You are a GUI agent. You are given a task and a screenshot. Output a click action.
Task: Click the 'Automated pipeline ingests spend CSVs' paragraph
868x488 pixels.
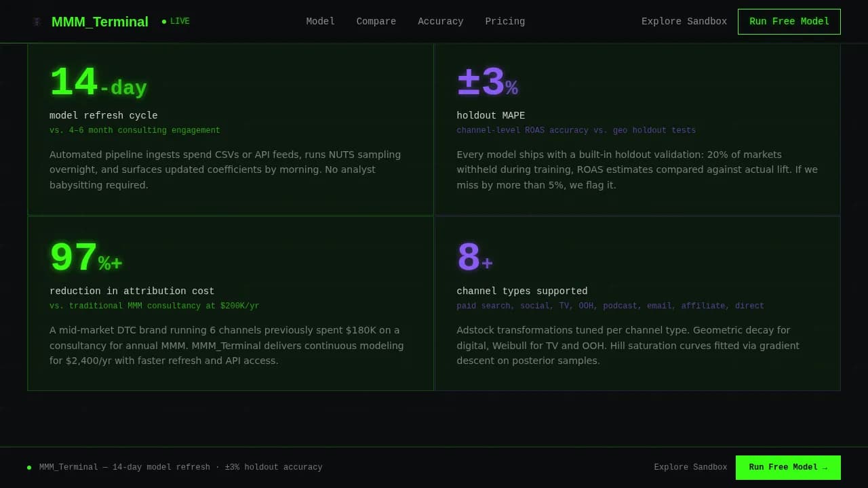230,169
